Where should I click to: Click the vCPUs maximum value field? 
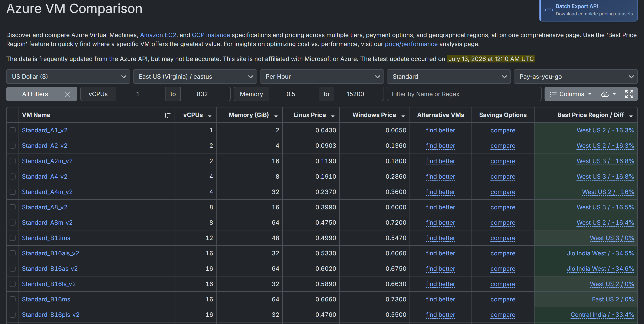click(x=205, y=94)
